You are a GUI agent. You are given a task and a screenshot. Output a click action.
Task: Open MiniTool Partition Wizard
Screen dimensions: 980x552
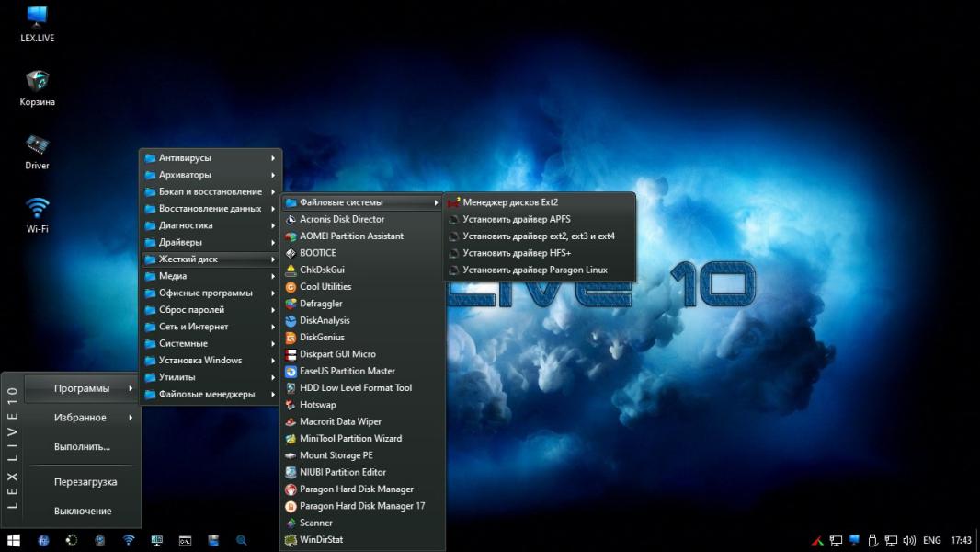[350, 439]
